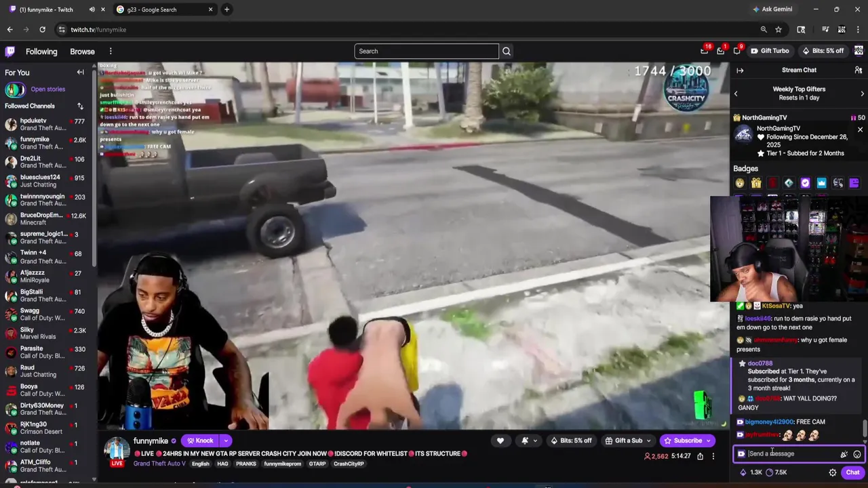Open the Bits diamond balance in chat
The height and width of the screenshot is (488, 868).
(751, 472)
